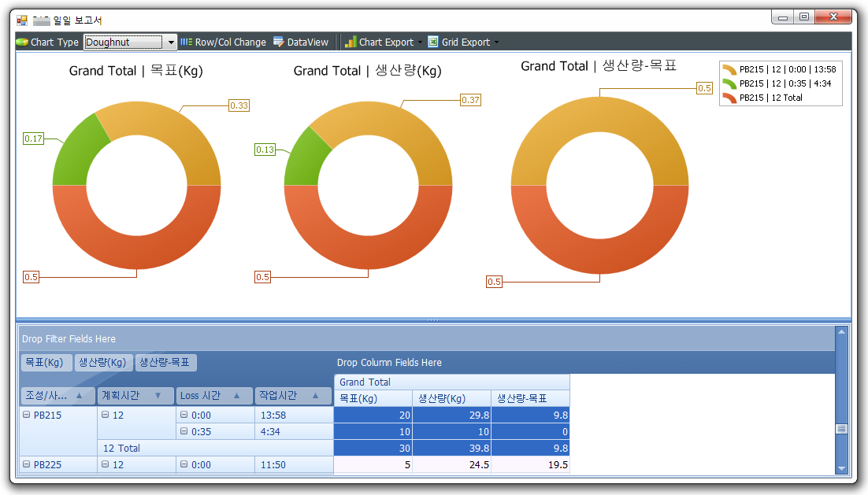This screenshot has height=495, width=868.
Task: Collapse the 0:35 row group
Action: (x=184, y=431)
